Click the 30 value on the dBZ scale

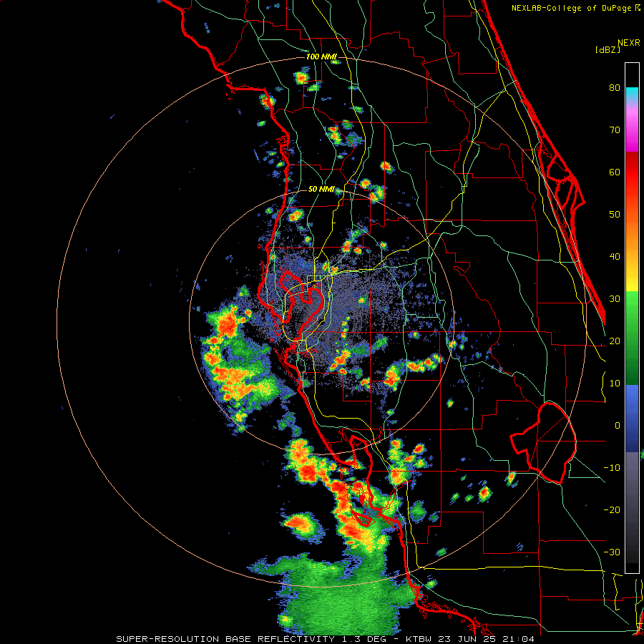(615, 299)
